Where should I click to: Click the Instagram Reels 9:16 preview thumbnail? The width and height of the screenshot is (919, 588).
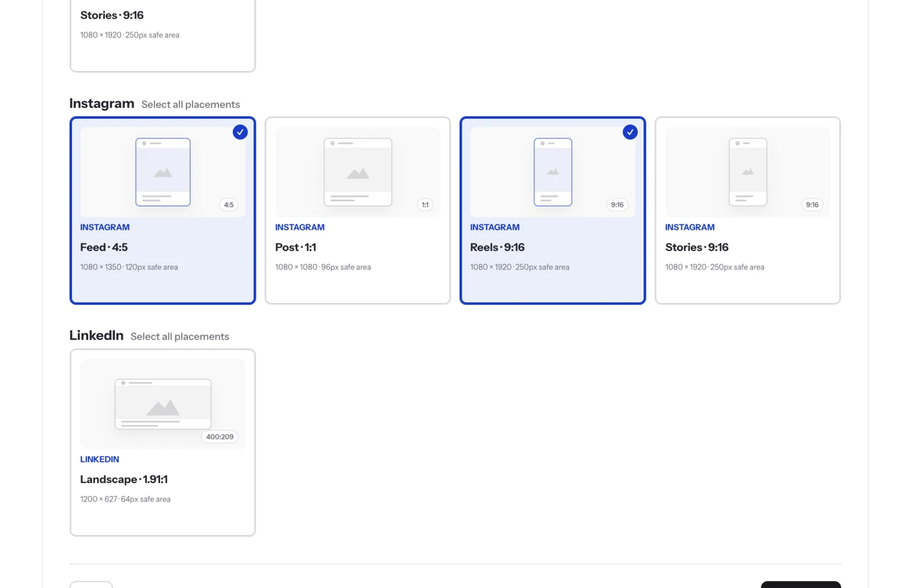point(553,172)
